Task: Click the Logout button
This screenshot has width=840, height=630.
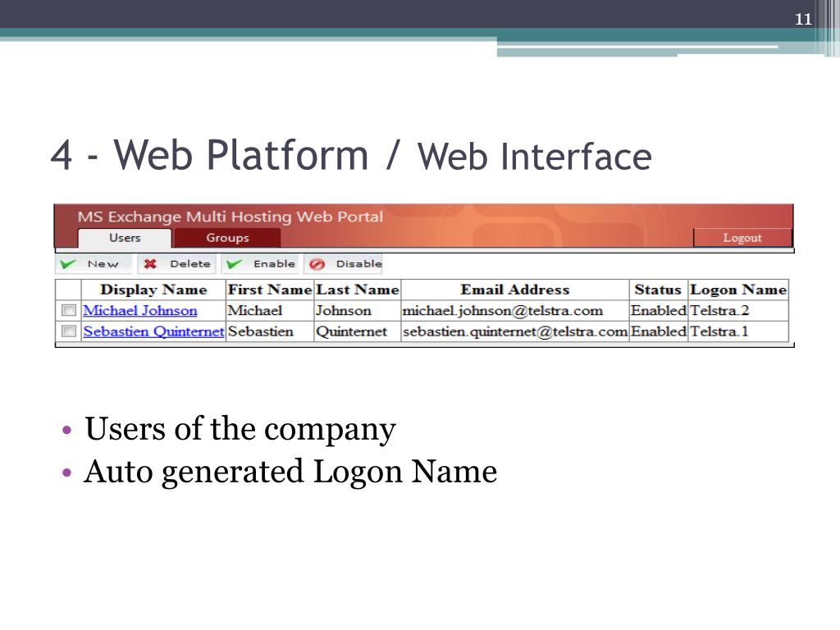Action: tap(742, 238)
